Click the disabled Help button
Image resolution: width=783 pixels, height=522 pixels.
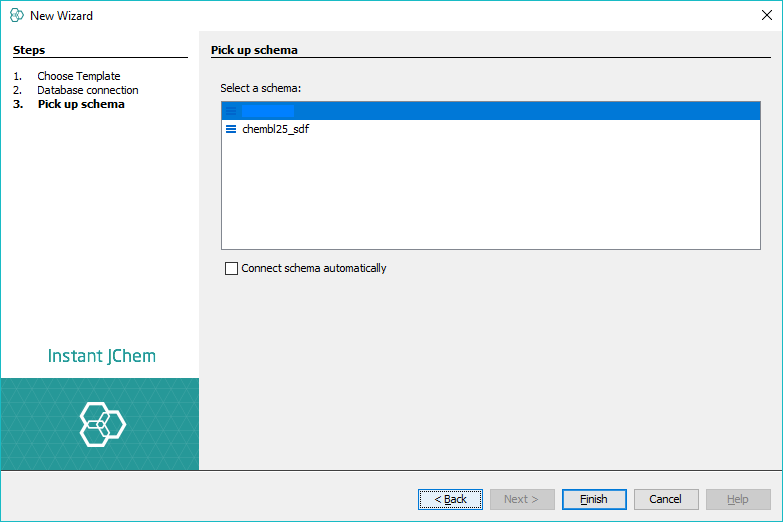pyautogui.click(x=737, y=499)
